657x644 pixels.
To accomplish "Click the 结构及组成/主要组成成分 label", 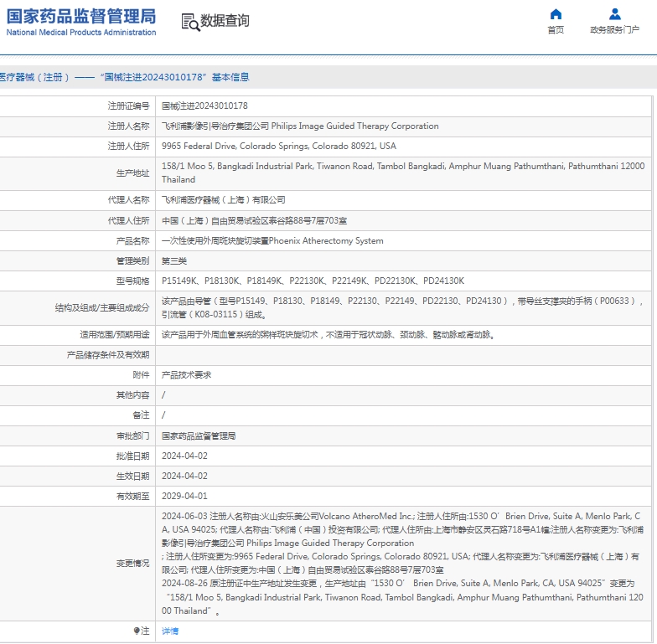I will tap(102, 308).
